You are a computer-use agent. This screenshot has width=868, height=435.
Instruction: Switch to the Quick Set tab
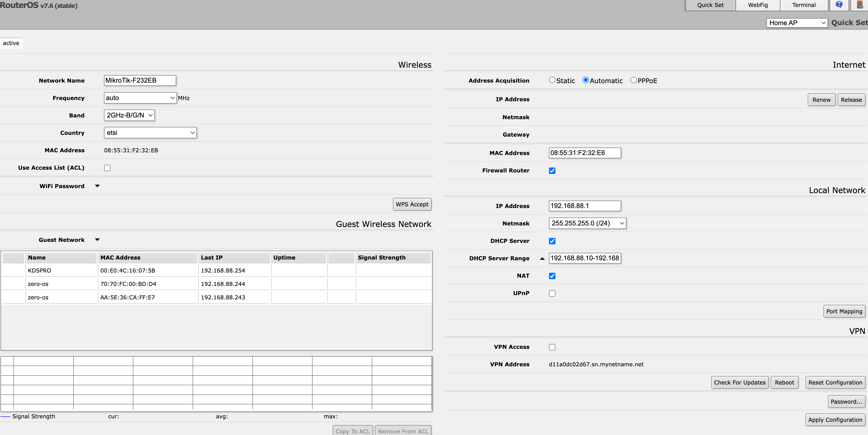coord(710,5)
